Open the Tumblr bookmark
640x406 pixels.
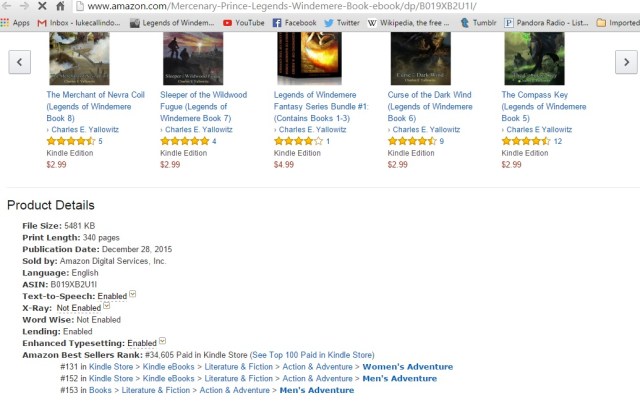click(x=478, y=23)
